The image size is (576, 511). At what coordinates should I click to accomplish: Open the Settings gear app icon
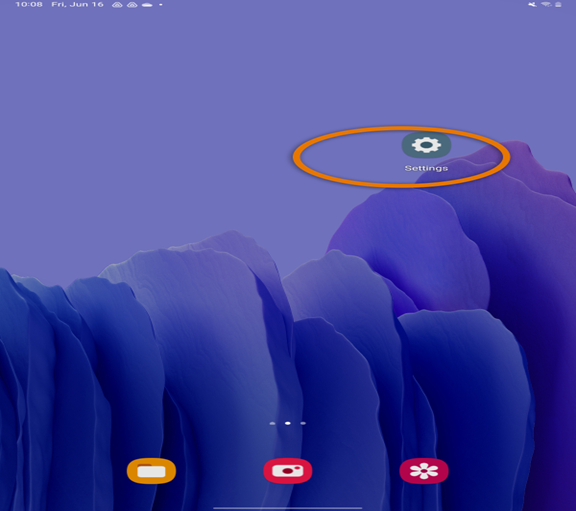[426, 145]
